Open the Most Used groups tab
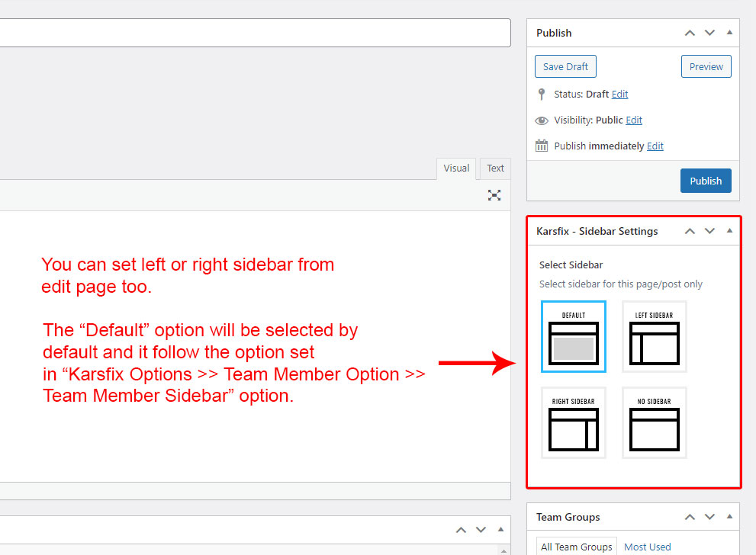 pos(647,547)
